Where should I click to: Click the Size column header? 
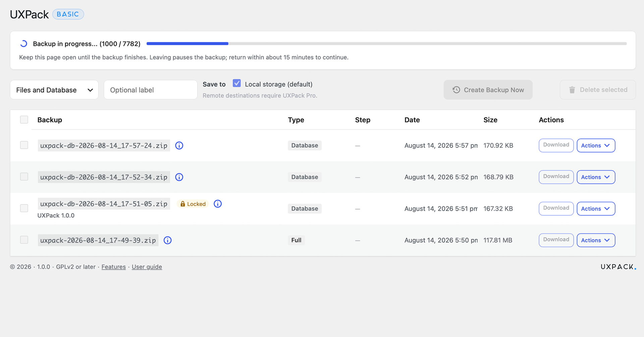point(490,120)
